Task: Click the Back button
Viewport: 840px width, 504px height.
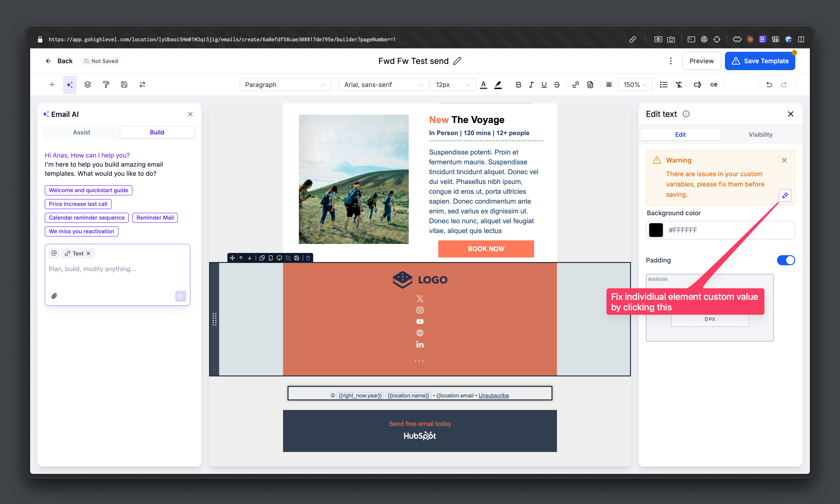Action: [59, 61]
